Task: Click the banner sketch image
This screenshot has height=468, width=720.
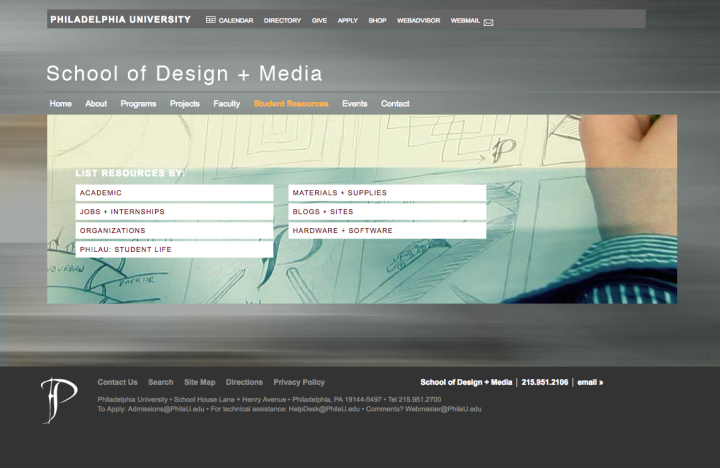Action: 362,209
